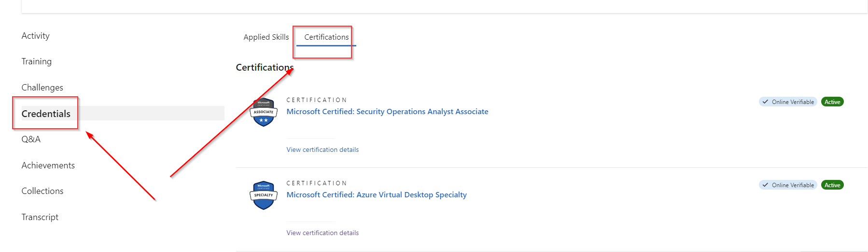View certification details for Azure Virtual Desktop
Viewport: 868px width, 252px height.
[x=322, y=233]
